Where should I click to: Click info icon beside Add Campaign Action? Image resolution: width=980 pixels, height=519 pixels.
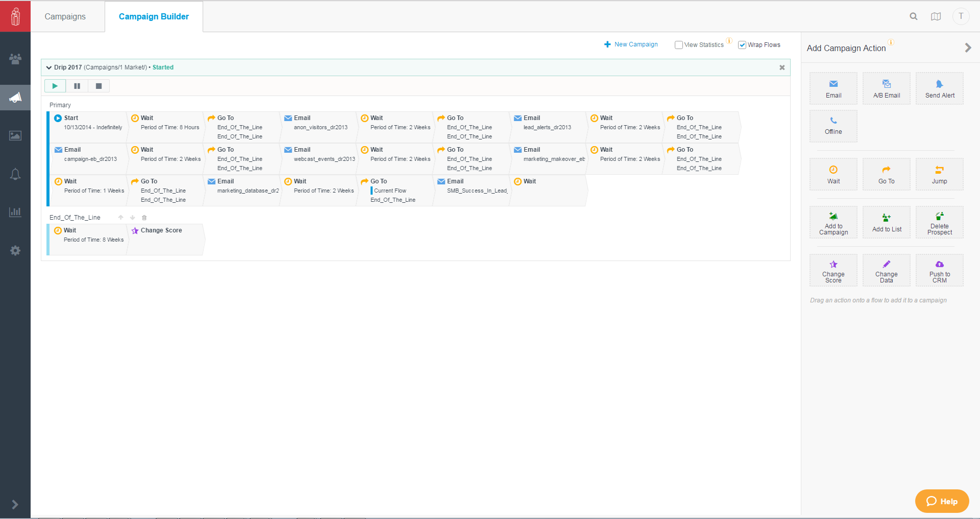tap(891, 42)
